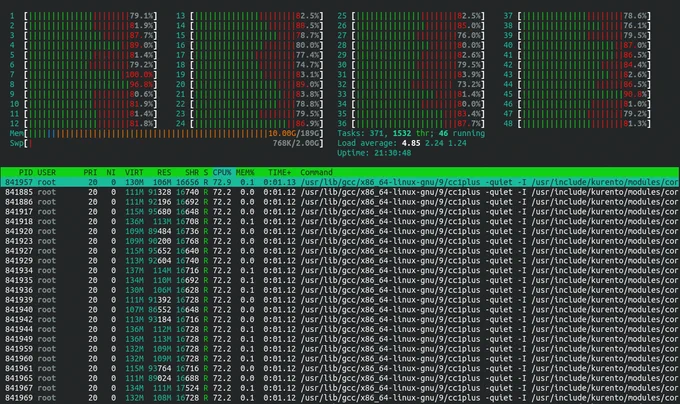The height and width of the screenshot is (404, 680).
Task: Click the Mem meter showing 10.00G/189G
Action: (x=167, y=134)
